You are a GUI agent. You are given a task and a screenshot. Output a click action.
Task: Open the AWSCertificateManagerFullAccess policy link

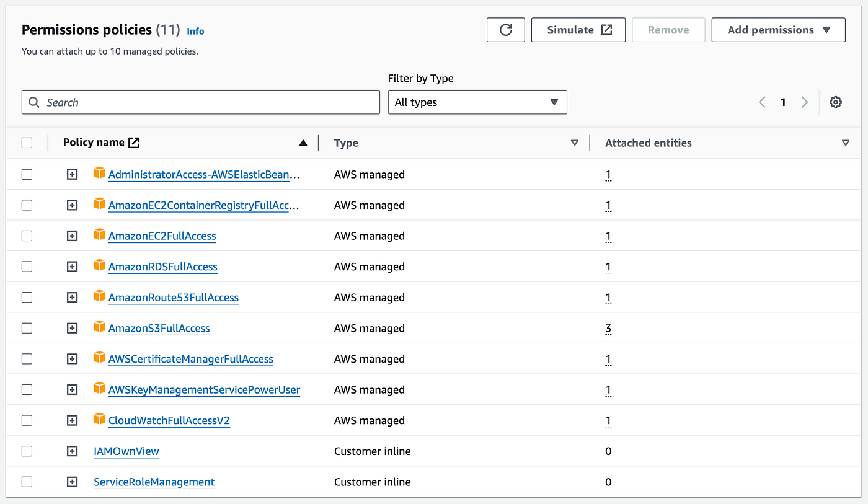click(x=191, y=360)
